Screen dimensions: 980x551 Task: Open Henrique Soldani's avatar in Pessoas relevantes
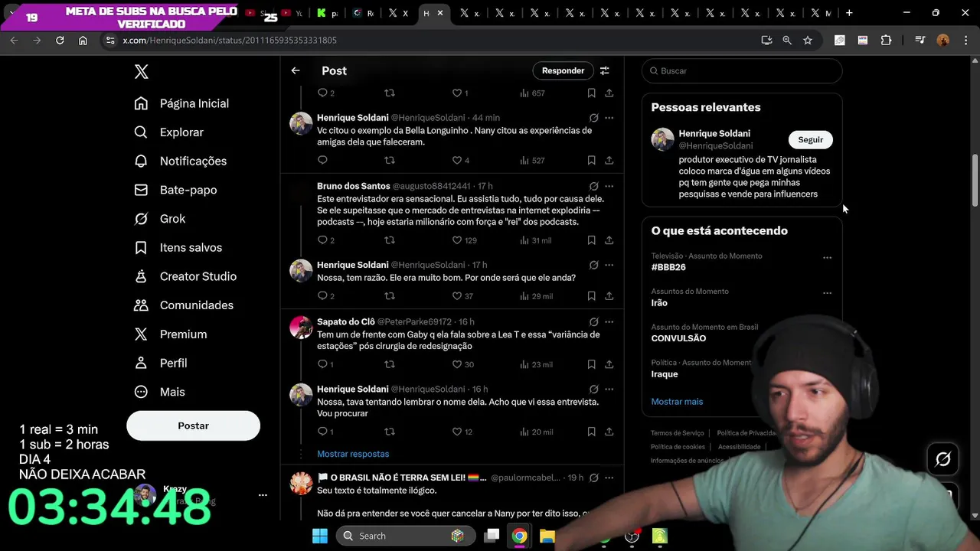pyautogui.click(x=662, y=139)
